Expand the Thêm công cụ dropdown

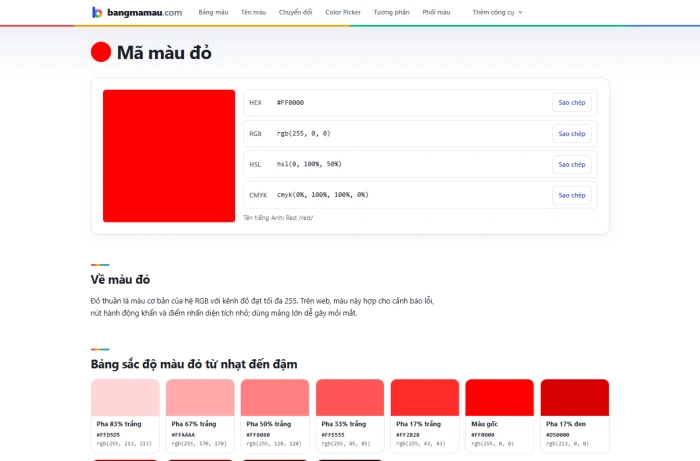click(497, 12)
